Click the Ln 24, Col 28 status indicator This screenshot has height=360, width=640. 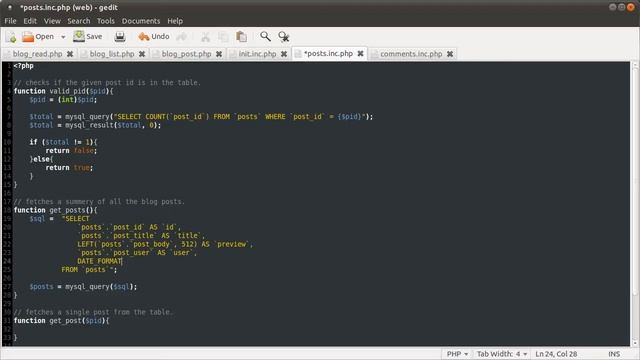[x=556, y=354]
